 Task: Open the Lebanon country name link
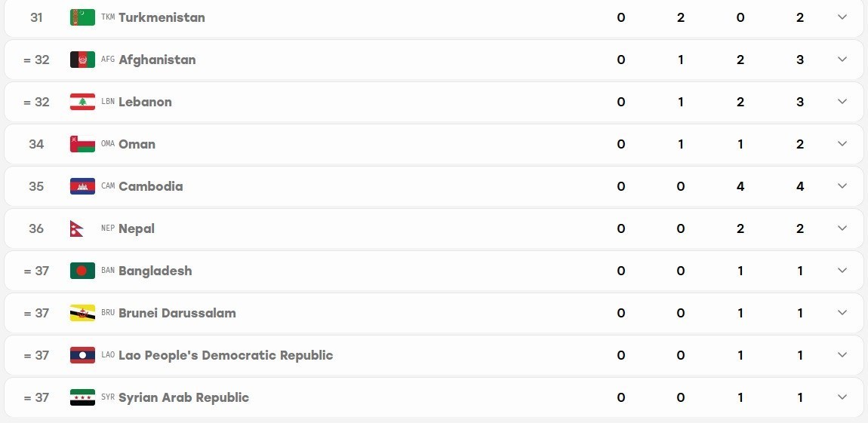pos(145,102)
